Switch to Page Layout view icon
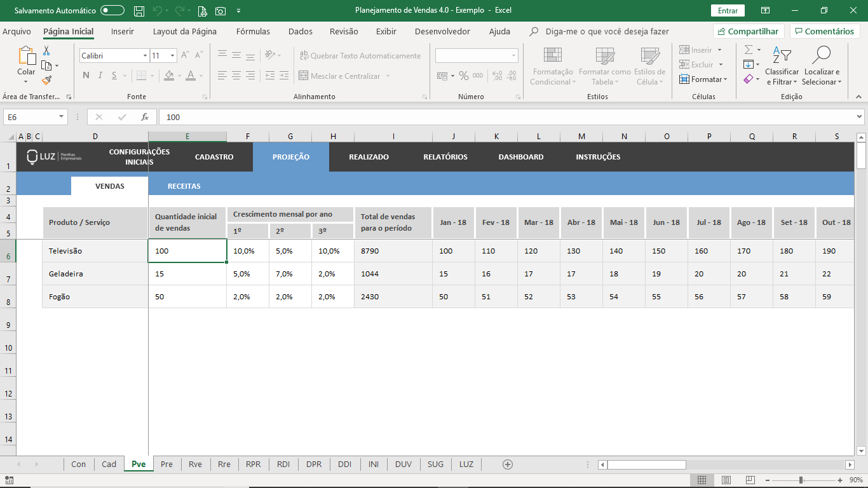The image size is (868, 488). pos(726,480)
